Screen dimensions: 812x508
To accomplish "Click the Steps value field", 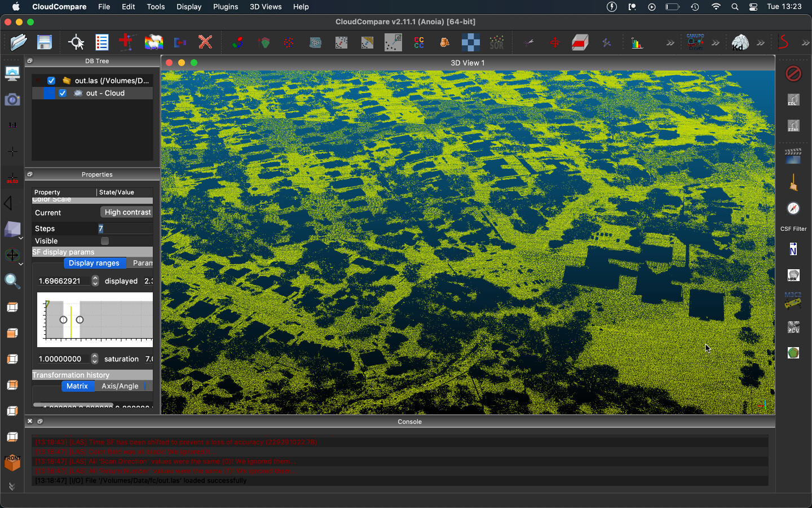I will 125,229.
